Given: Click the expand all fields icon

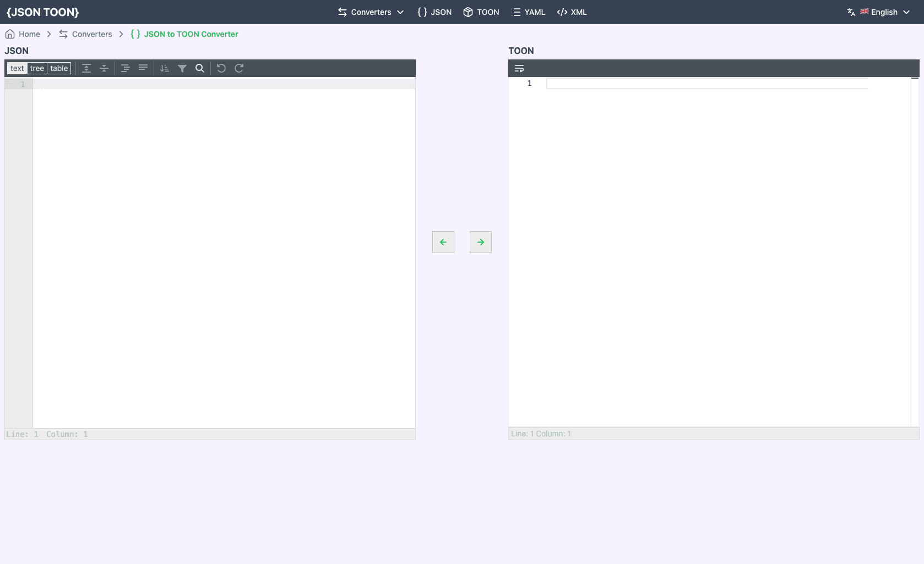Looking at the screenshot, I should click(x=86, y=68).
